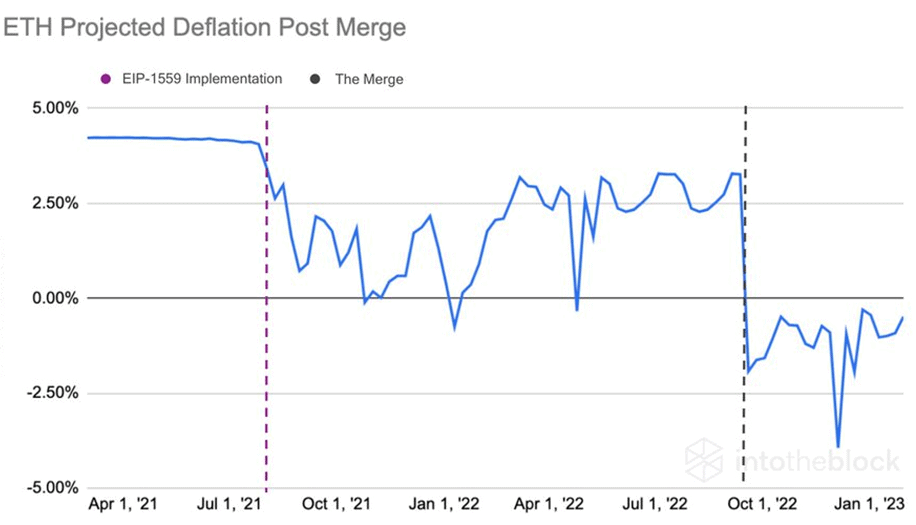
Task: Click the Apr 1, '21 x-axis label
Action: 125,506
